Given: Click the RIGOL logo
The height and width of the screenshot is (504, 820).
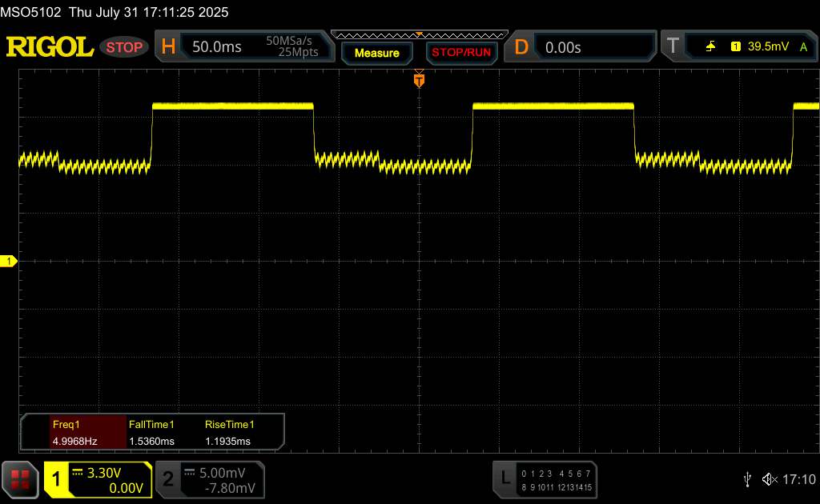Looking at the screenshot, I should coord(50,47).
